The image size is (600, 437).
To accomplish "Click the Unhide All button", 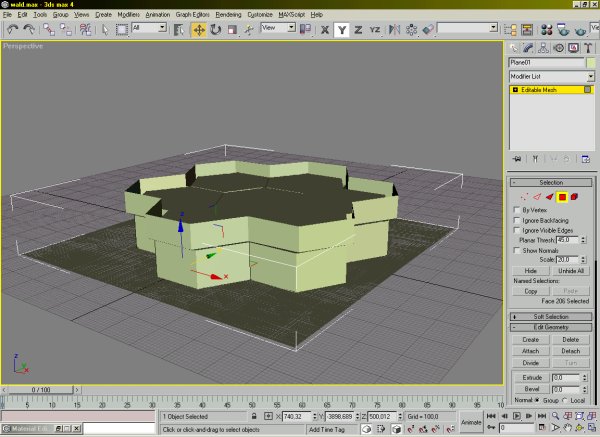I will (573, 271).
